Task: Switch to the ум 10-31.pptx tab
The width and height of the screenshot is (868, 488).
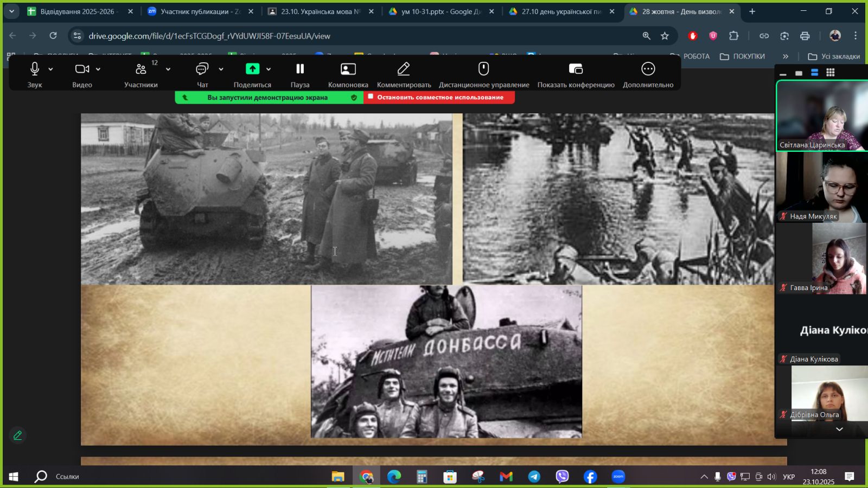Action: (x=440, y=11)
